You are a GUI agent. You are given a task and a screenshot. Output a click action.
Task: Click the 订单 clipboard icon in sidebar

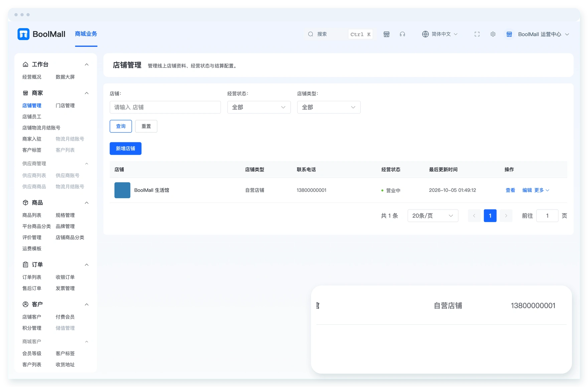click(25, 264)
